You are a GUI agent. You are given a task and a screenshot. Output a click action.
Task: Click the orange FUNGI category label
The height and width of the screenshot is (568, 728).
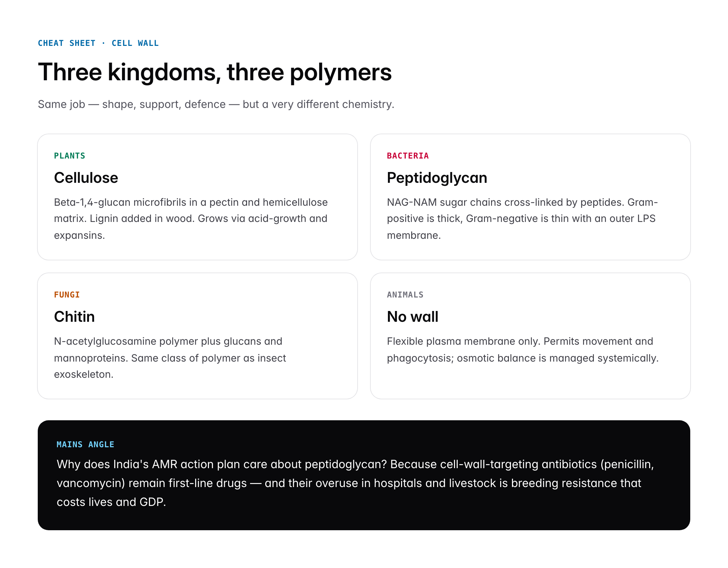(67, 295)
